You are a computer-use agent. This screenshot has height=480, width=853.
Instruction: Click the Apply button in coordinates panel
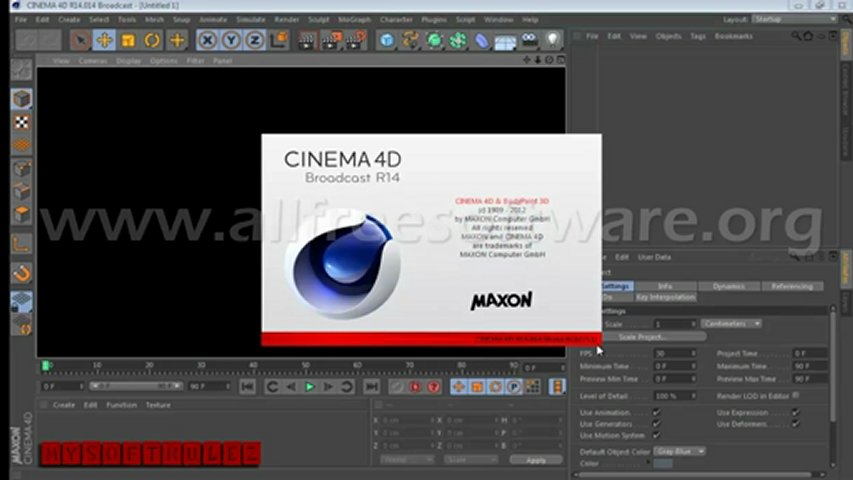click(x=536, y=460)
